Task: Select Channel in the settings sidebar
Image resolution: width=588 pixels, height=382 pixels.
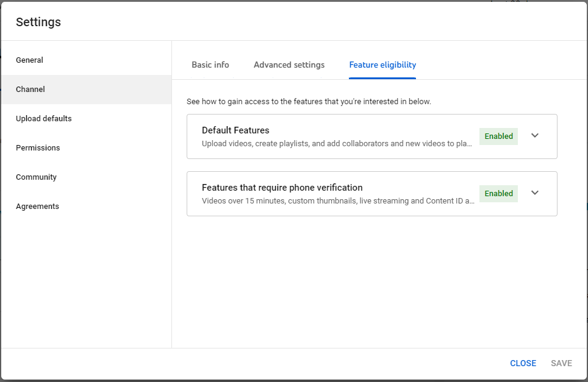Action: 30,90
